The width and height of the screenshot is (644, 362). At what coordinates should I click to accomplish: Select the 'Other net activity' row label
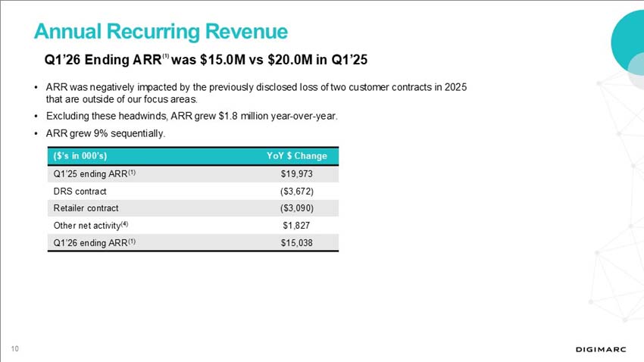(x=90, y=226)
